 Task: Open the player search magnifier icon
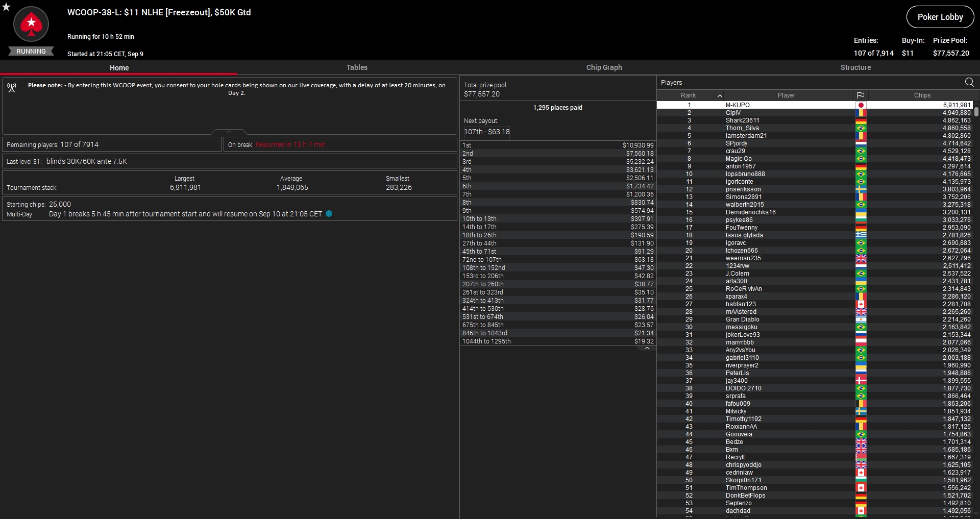coord(969,82)
